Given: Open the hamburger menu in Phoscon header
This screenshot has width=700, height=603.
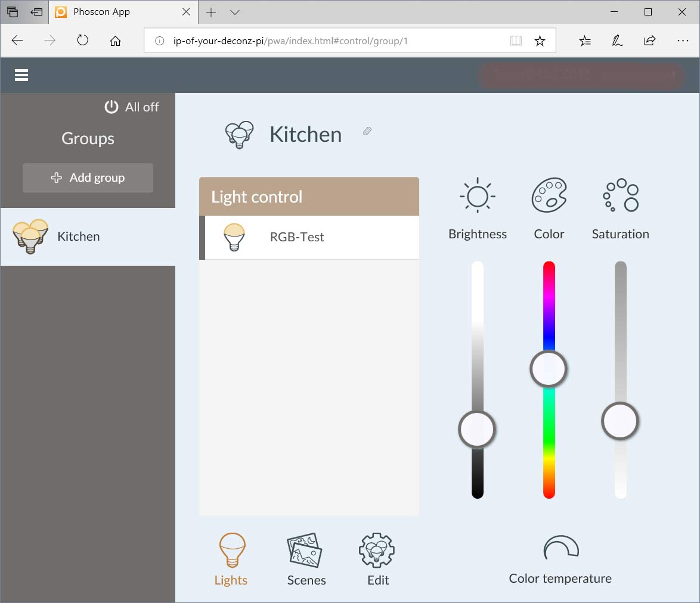Looking at the screenshot, I should click(x=21, y=75).
